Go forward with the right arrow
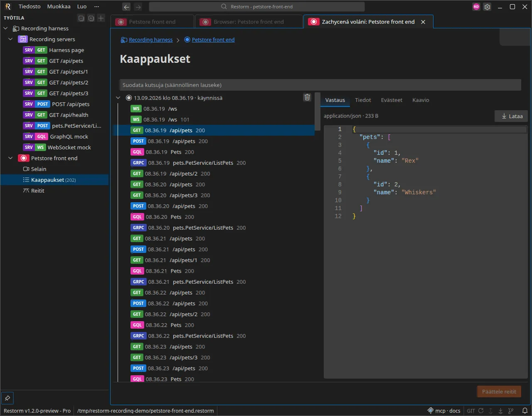This screenshot has width=532, height=416. click(138, 7)
